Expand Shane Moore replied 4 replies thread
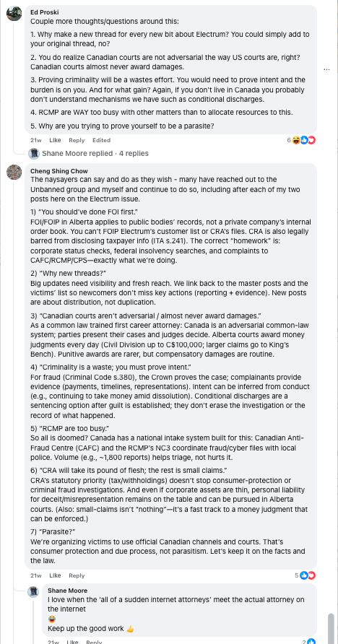Image resolution: width=338 pixels, height=644 pixels. click(95, 154)
